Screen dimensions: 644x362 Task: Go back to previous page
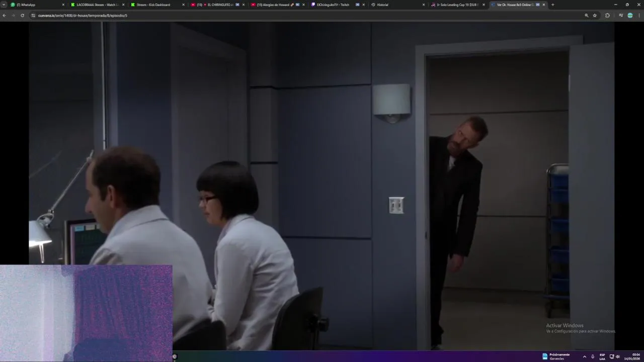[x=5, y=16]
